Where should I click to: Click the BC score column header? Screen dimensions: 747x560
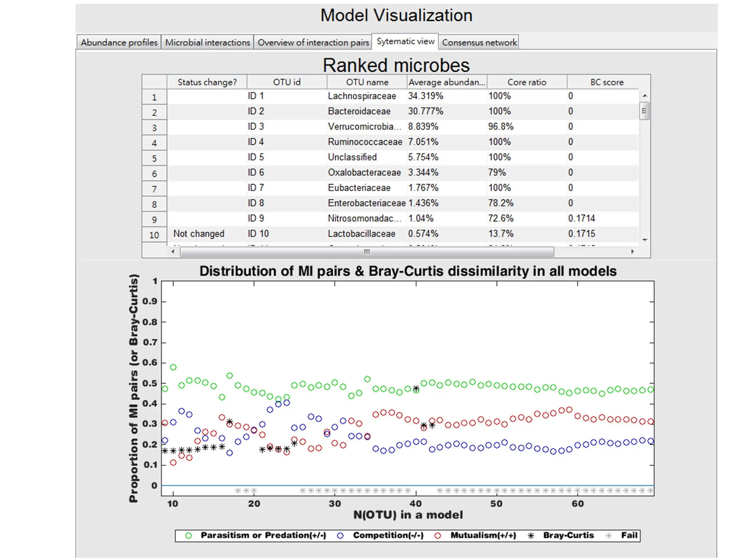pyautogui.click(x=607, y=82)
